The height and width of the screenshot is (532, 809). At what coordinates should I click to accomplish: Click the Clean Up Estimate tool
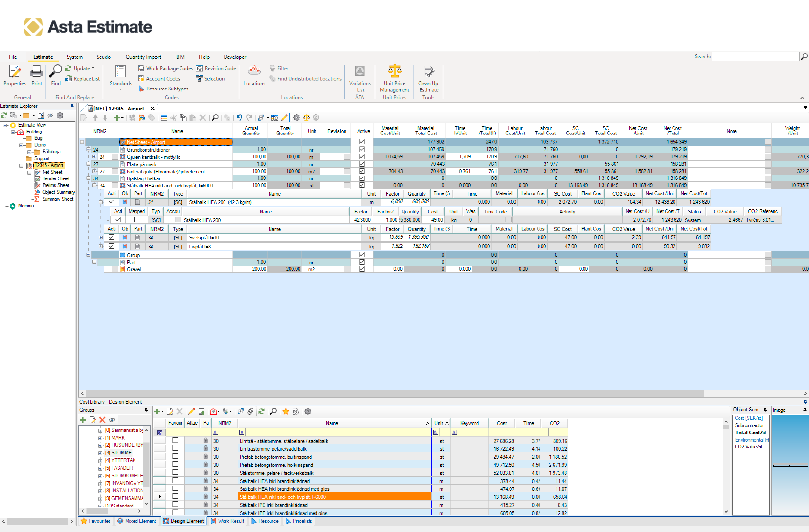(428, 78)
